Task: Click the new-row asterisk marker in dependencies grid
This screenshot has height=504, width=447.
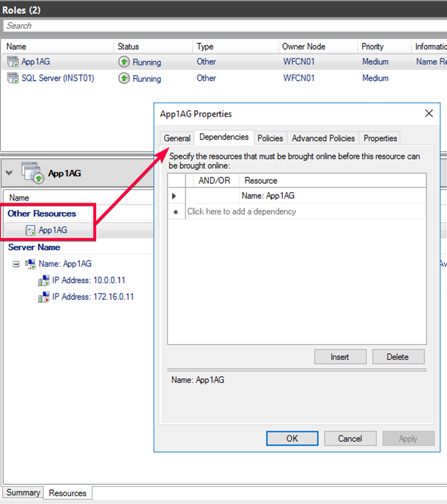Action: pyautogui.click(x=175, y=212)
